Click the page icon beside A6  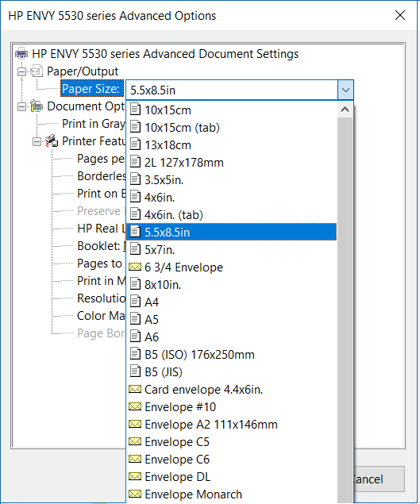pyautogui.click(x=135, y=337)
